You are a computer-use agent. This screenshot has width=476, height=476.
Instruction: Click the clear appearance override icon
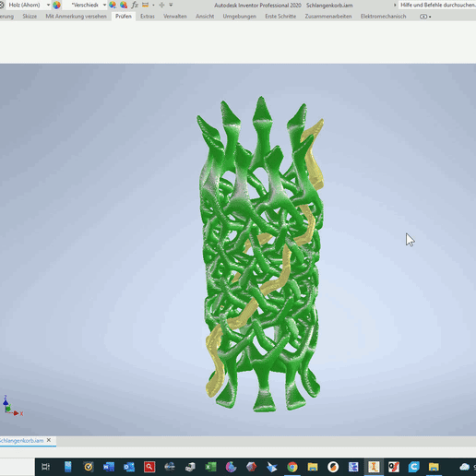(124, 5)
